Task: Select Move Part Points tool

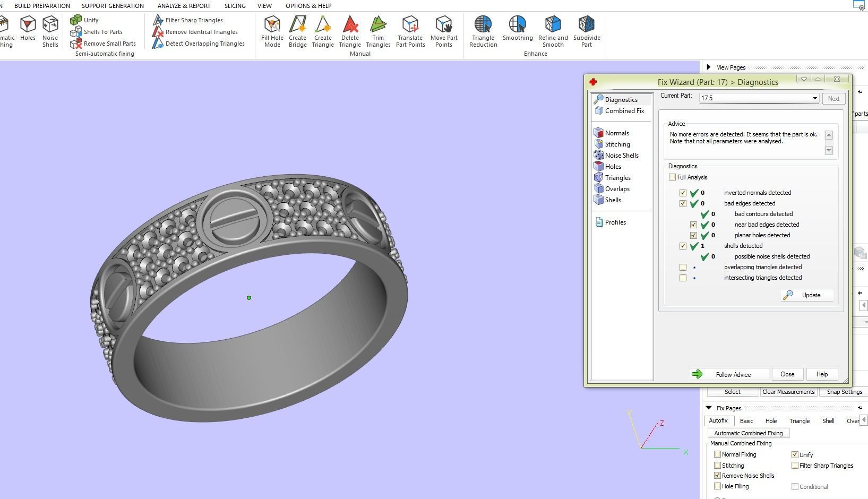Action: tap(444, 32)
